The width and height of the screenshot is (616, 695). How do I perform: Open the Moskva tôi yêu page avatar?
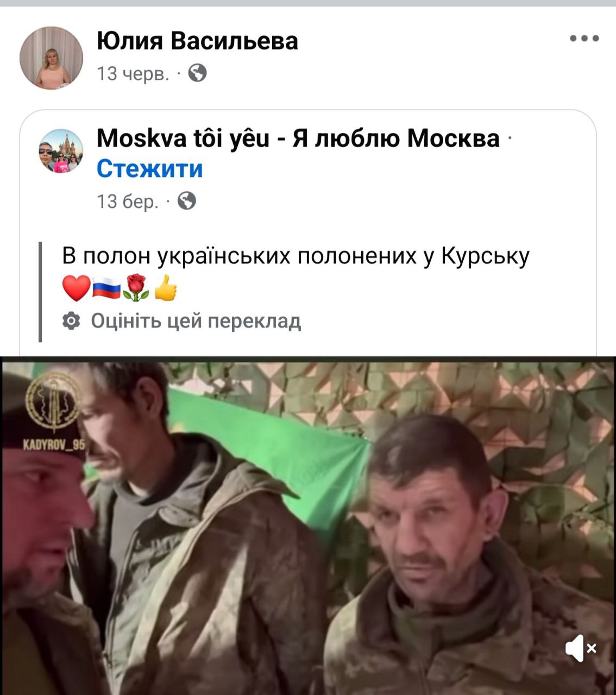61,151
